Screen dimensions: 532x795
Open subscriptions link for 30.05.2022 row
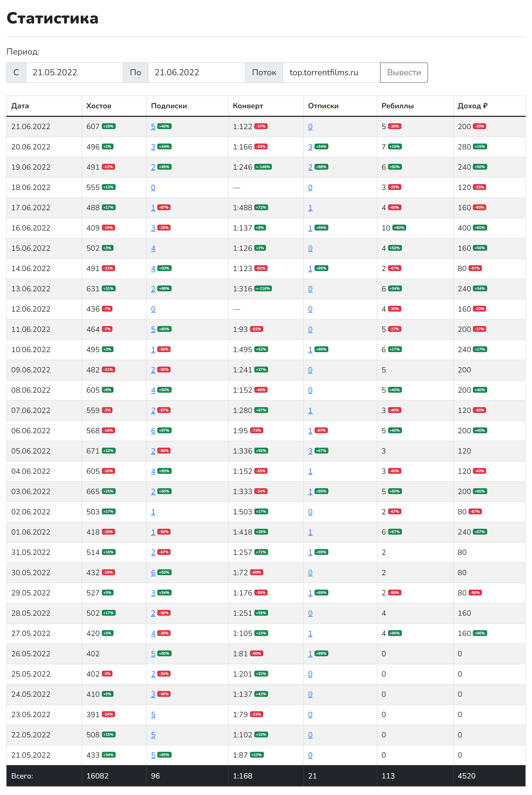pyautogui.click(x=153, y=573)
